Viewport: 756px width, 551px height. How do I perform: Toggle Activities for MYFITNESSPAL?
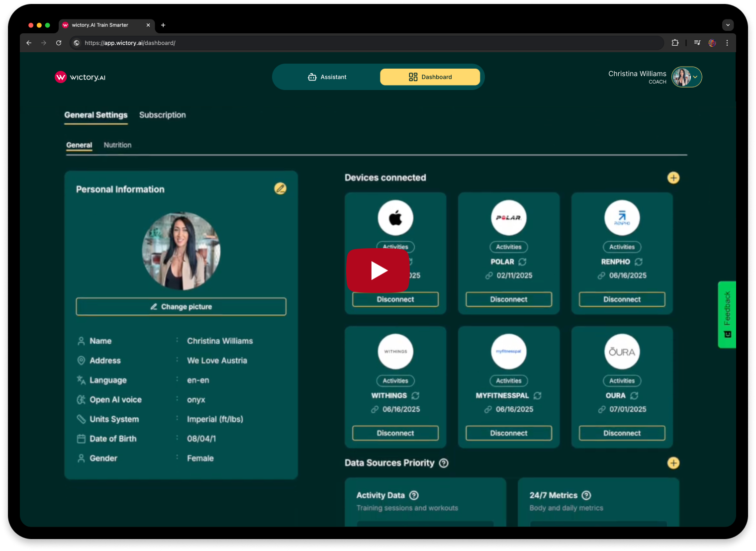(x=508, y=380)
